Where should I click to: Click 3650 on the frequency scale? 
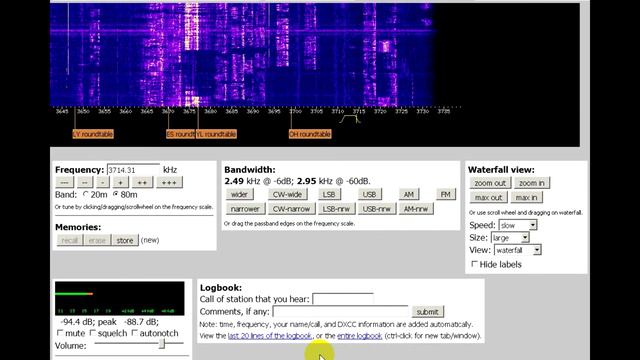(x=83, y=111)
